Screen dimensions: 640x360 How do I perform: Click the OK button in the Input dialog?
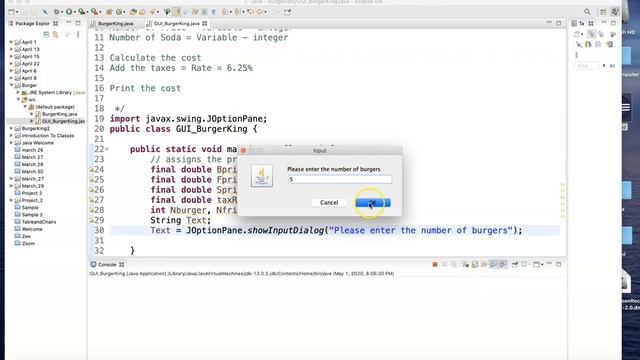[x=373, y=202]
